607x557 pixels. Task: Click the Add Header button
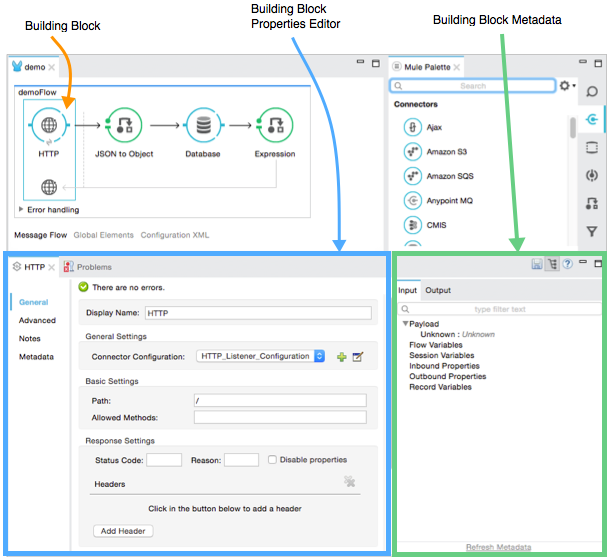point(123,531)
